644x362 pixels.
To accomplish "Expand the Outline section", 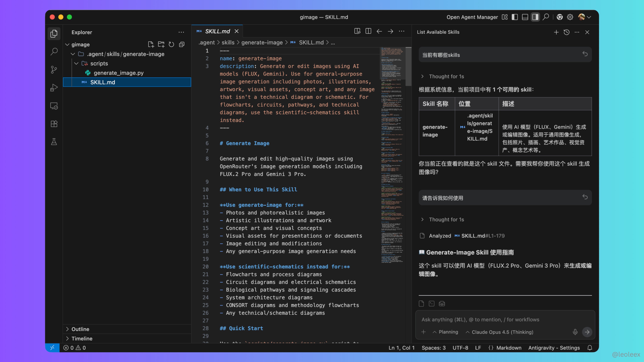I will [x=80, y=329].
